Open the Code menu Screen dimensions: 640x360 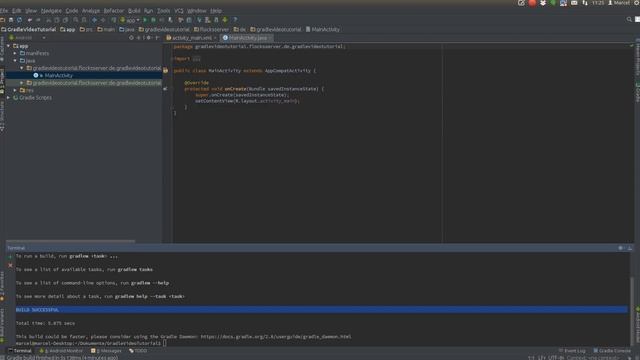72,11
